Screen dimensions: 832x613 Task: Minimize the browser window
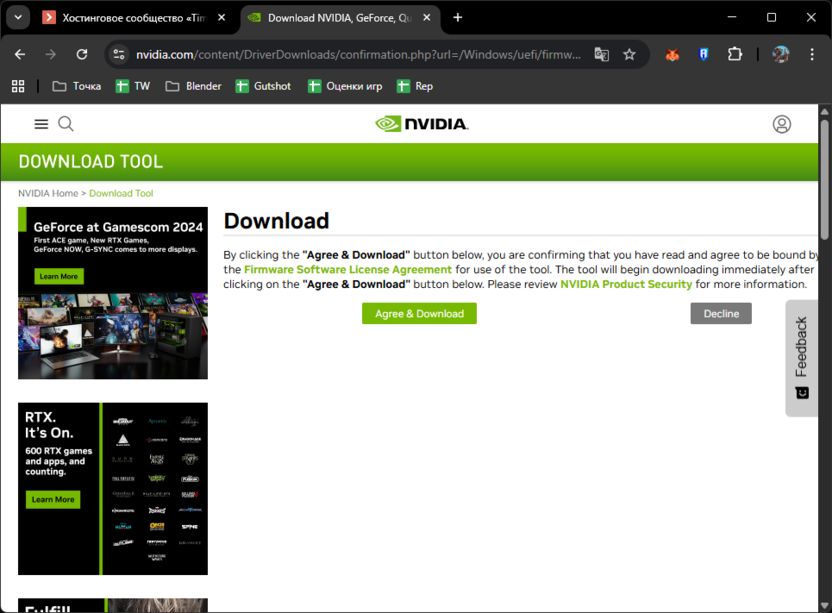coord(732,18)
